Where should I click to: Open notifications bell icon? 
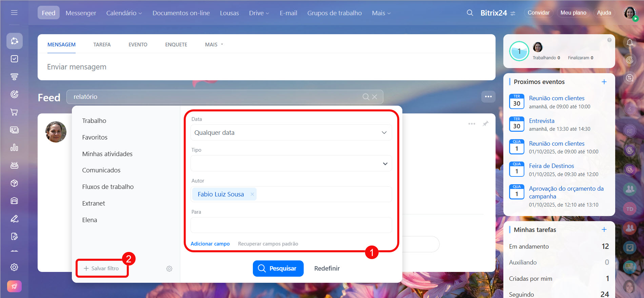point(629,42)
